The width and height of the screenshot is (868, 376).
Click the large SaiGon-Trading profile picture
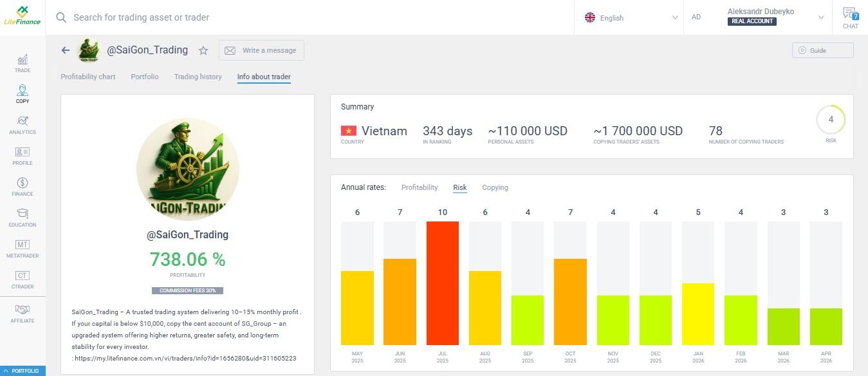click(x=188, y=169)
